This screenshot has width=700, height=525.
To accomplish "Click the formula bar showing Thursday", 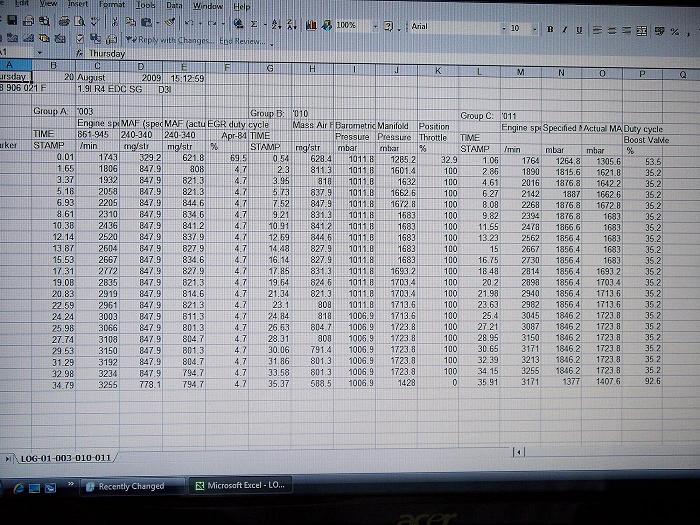I will [x=300, y=53].
